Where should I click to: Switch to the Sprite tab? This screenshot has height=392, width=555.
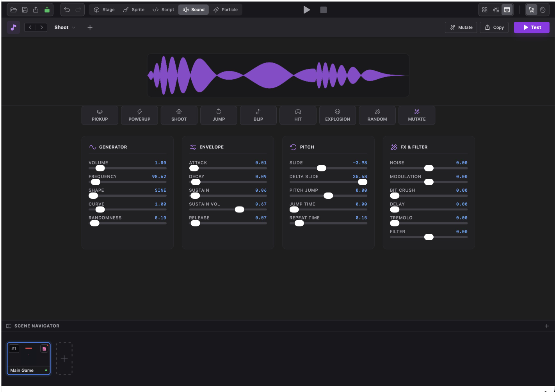tap(133, 10)
